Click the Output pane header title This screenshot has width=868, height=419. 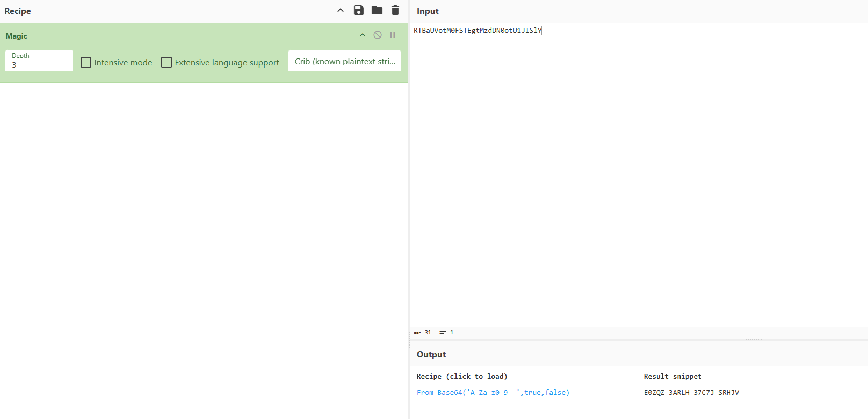(x=431, y=355)
